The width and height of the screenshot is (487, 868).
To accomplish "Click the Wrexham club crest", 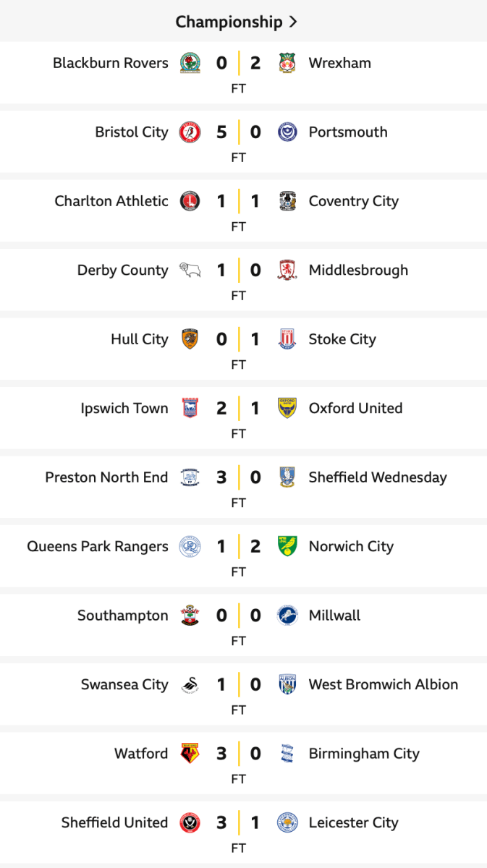I will [287, 63].
